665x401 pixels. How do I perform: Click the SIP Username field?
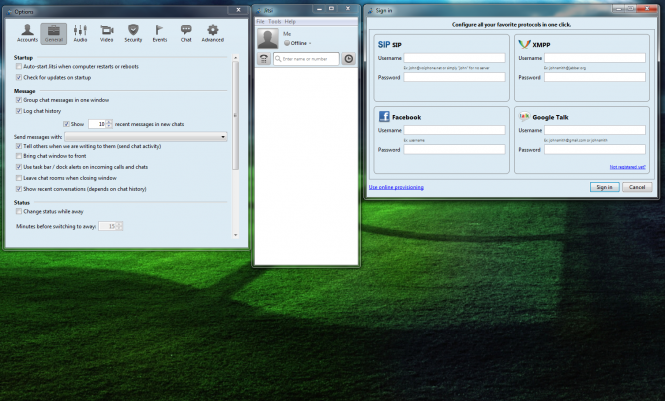tap(454, 58)
